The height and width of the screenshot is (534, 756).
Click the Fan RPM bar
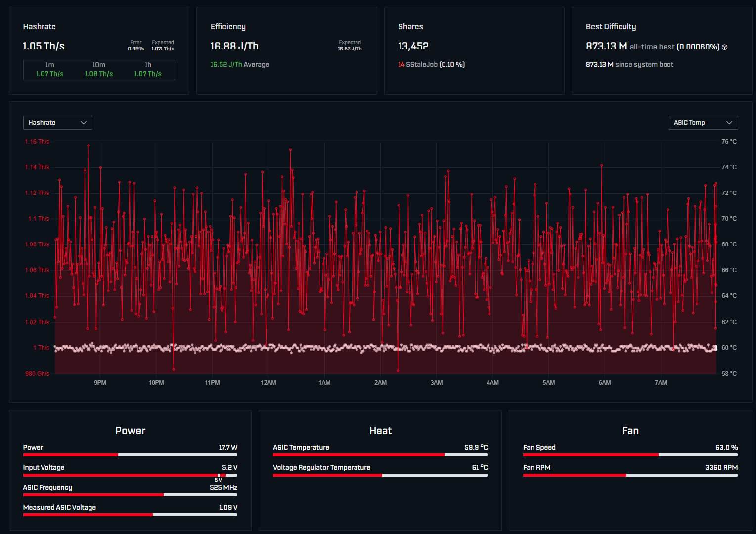click(x=630, y=475)
